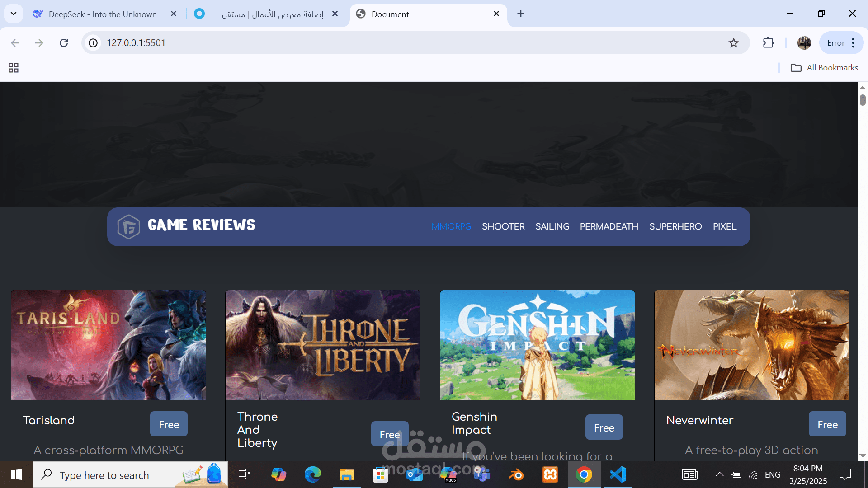Open the Chrome Error menu
Screen dimensions: 868x488
[x=841, y=43]
